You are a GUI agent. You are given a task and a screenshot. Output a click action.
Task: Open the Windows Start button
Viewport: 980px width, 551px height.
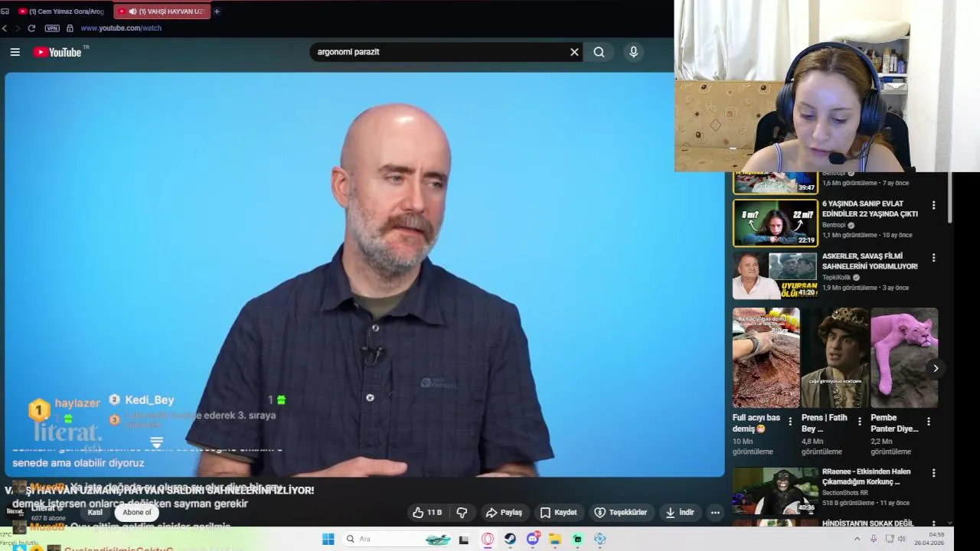click(x=328, y=539)
